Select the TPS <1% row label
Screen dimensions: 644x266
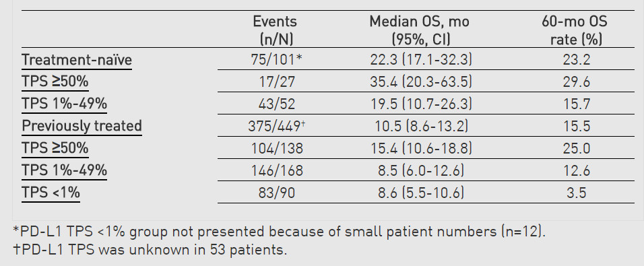51,193
